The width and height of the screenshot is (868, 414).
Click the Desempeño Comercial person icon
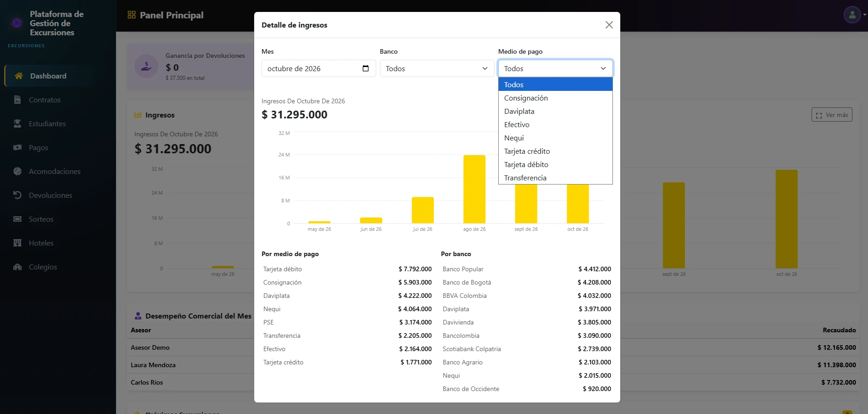pos(138,316)
